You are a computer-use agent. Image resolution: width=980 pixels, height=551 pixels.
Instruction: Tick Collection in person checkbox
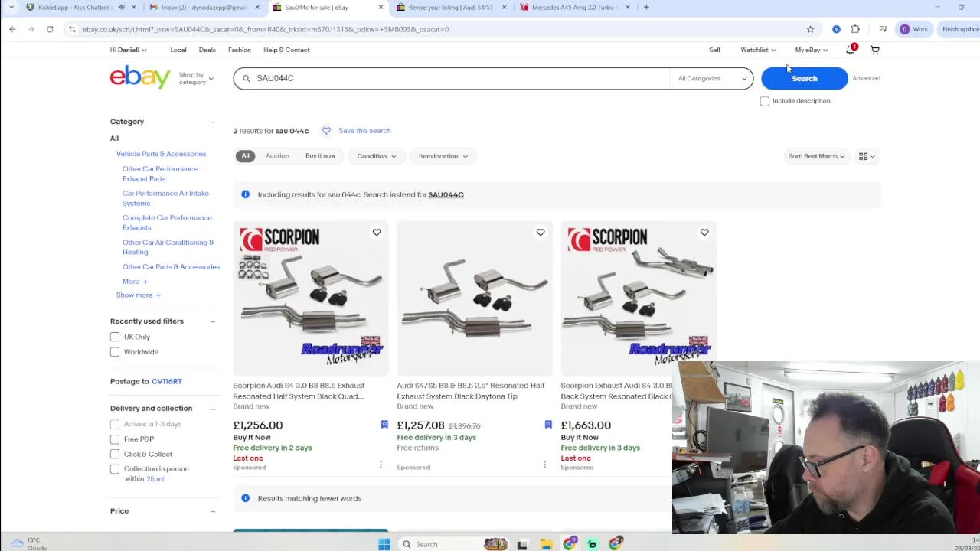tap(115, 468)
